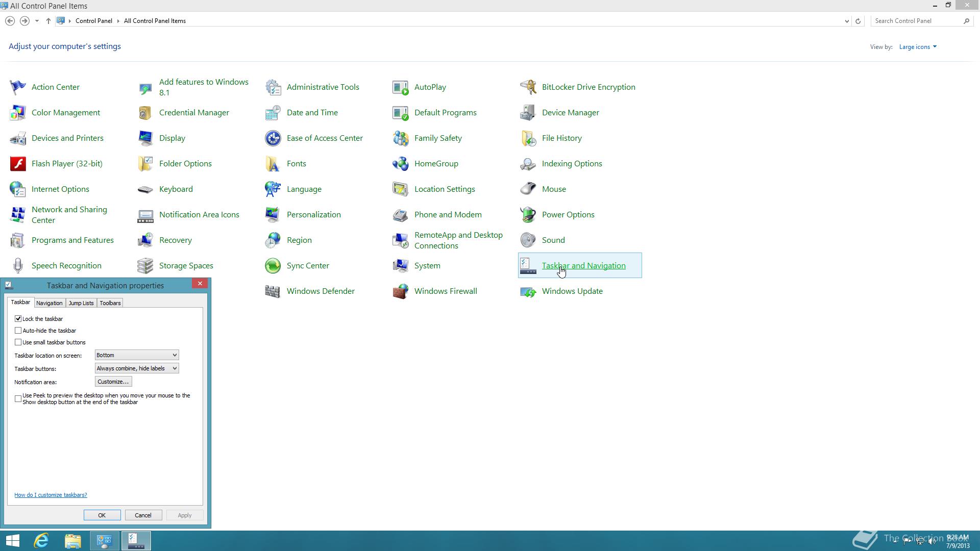The height and width of the screenshot is (551, 980).
Task: Click OK in Taskbar properties dialog
Action: click(x=102, y=515)
